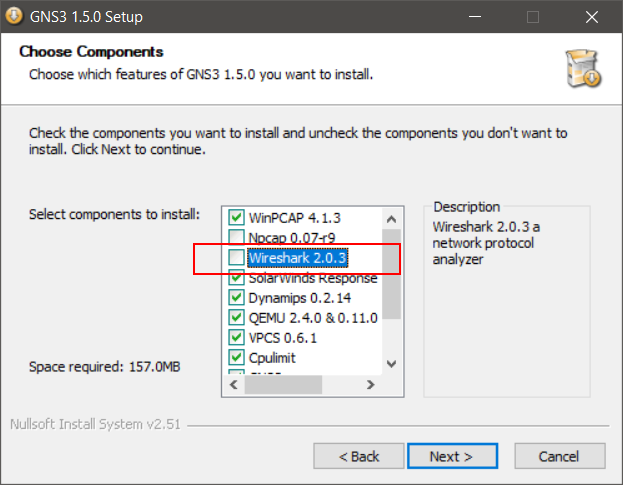Click the horizontal scroll right arrow

[370, 385]
